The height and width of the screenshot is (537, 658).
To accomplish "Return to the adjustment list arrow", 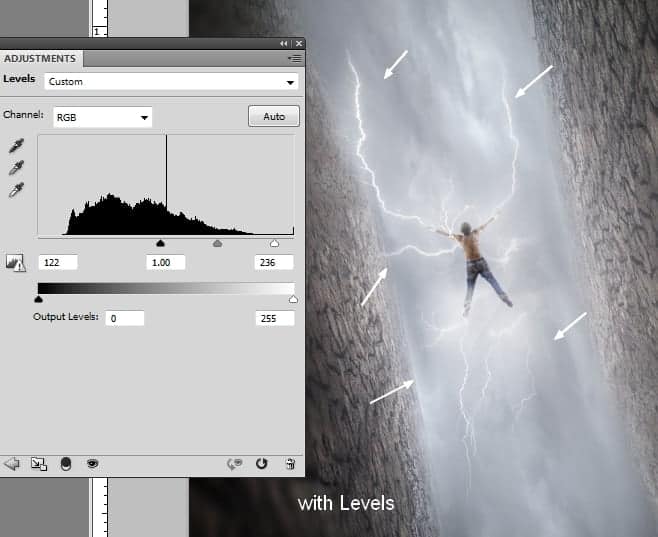I will pos(11,464).
